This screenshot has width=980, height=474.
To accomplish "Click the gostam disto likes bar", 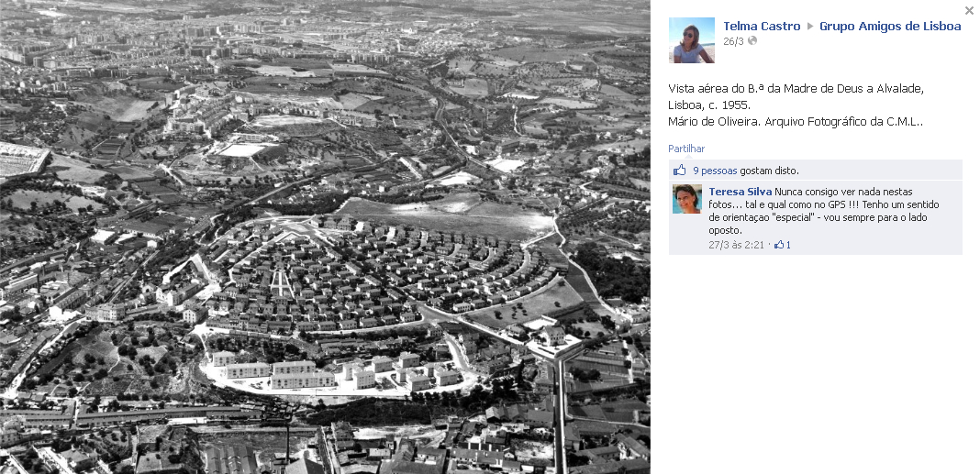I will [816, 171].
